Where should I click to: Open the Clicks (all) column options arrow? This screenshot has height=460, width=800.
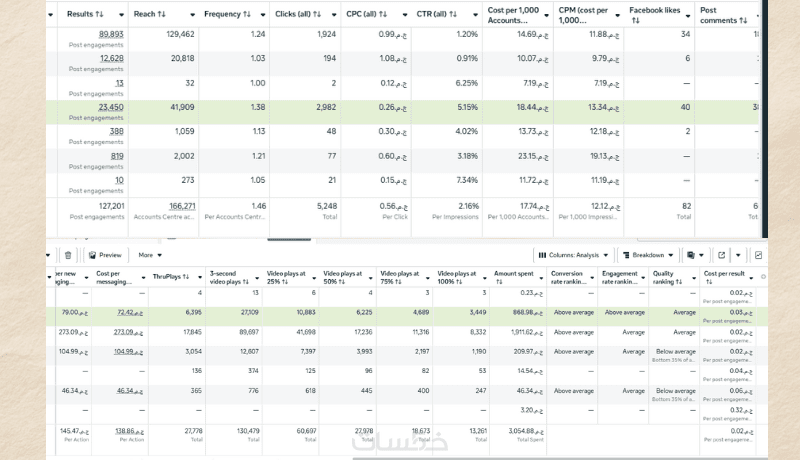pos(333,15)
